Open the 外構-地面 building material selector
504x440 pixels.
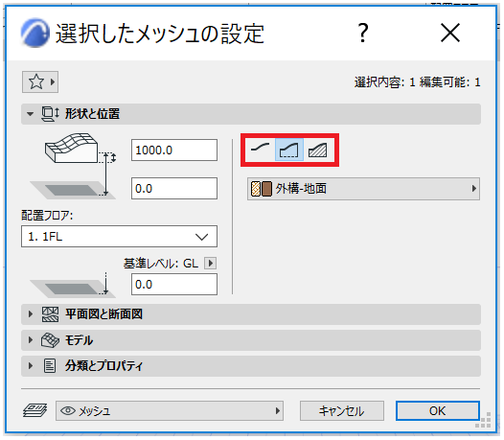pyautogui.click(x=363, y=189)
